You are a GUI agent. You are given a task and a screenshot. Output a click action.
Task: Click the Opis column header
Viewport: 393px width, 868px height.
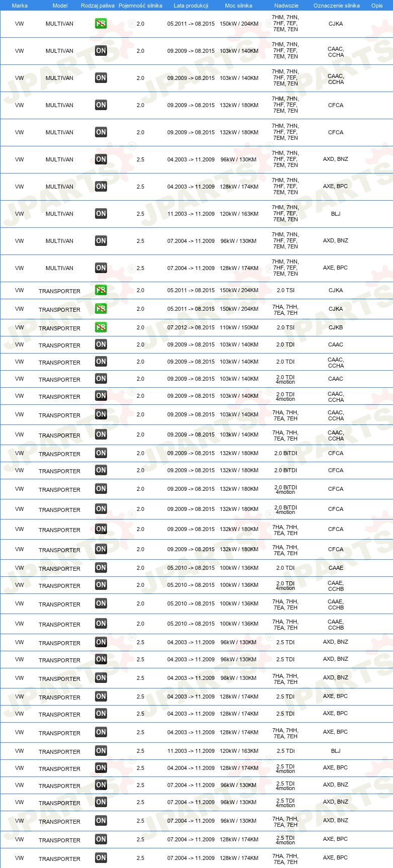(377, 6)
